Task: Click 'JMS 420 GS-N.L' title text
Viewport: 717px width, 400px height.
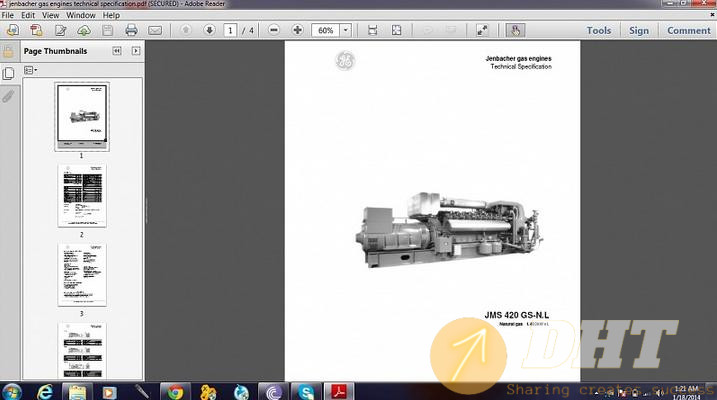Action: point(517,315)
